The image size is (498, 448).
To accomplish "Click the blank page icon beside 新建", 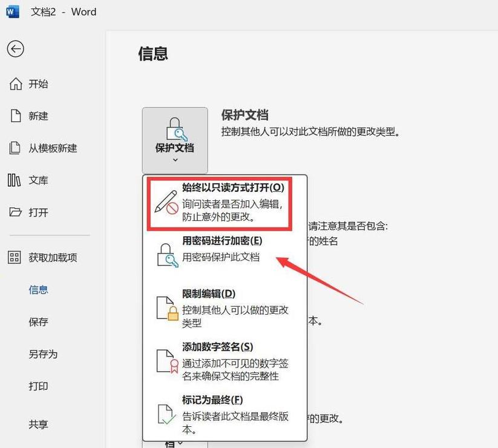I will (x=16, y=116).
